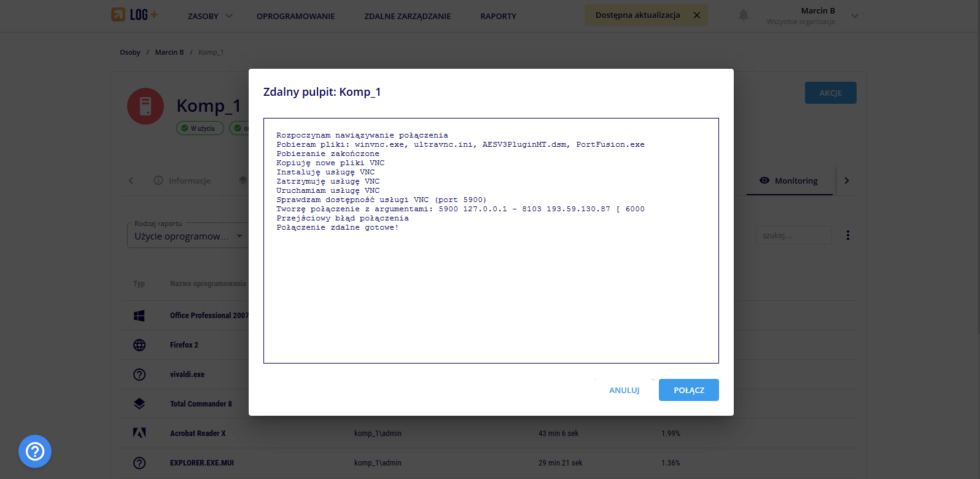Go to Osoby in the breadcrumb
Screen dimensions: 980x479
click(130, 52)
